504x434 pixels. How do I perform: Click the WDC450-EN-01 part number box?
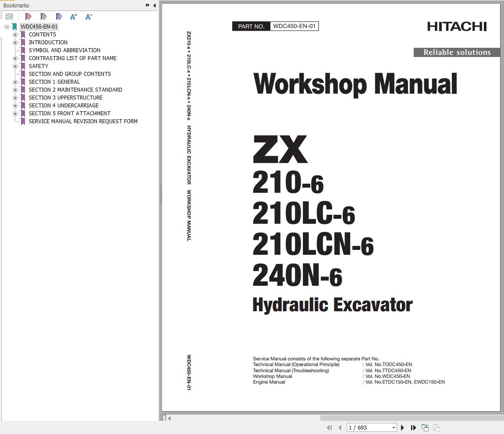point(294,26)
